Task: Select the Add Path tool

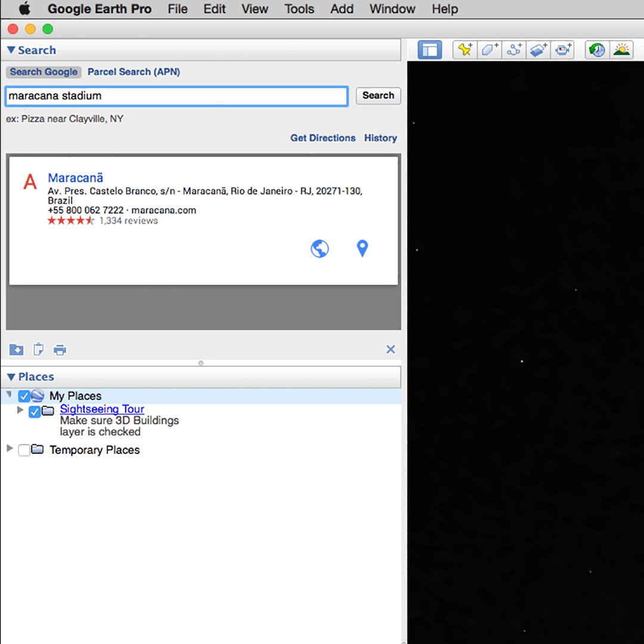Action: click(513, 50)
